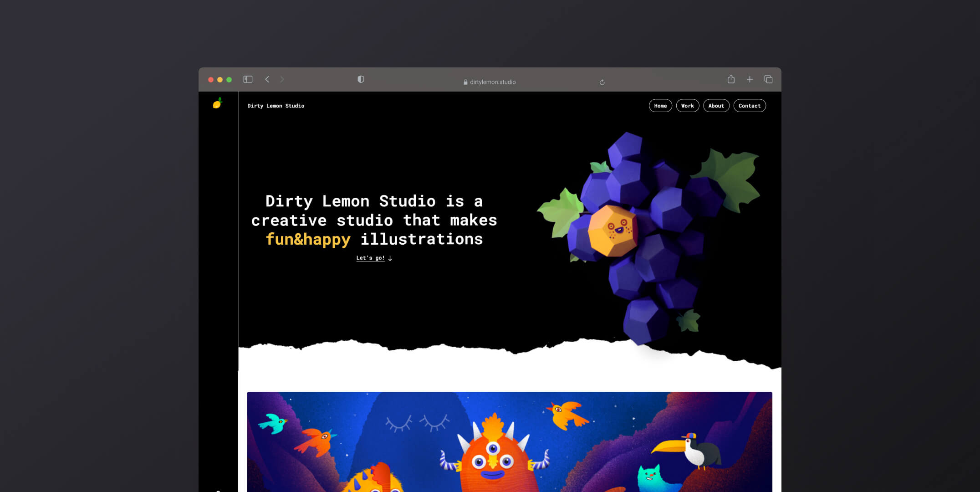980x492 pixels.
Task: Minimize Safari with the yellow button
Action: (220, 80)
